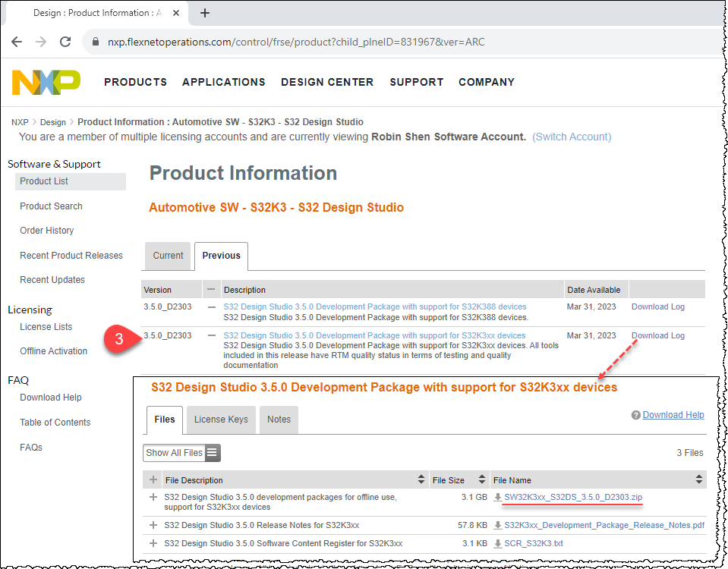The width and height of the screenshot is (728, 569).
Task: Click the Show All Files list icon
Action: tap(212, 452)
